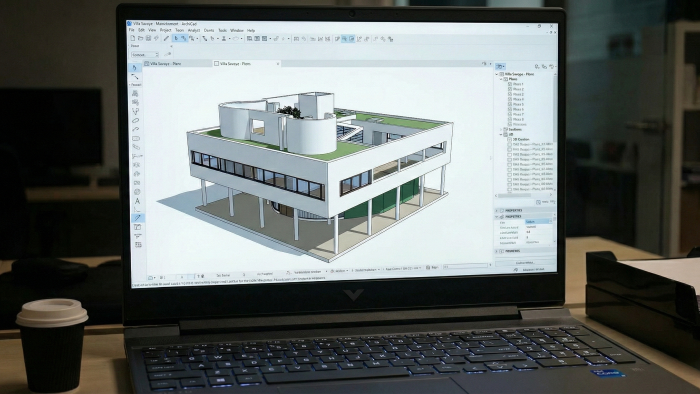Screen dimensions: 700x394
Task: Select the 3D Section entry in Navigator
Action: [521, 139]
